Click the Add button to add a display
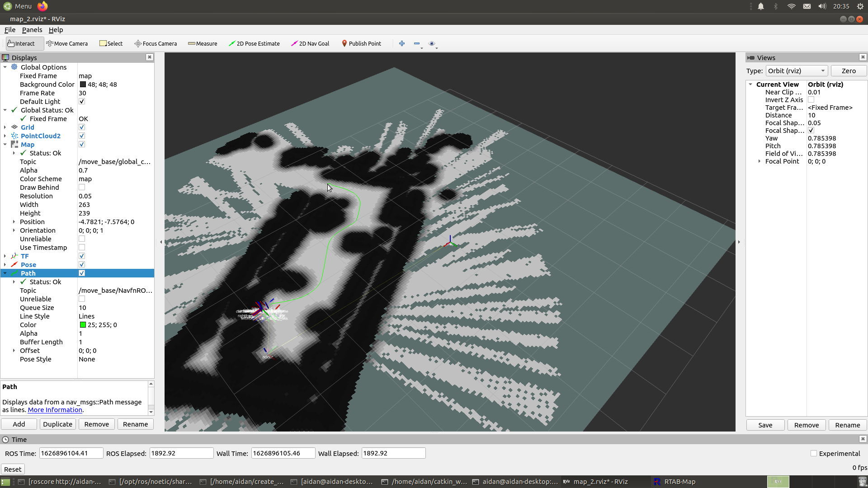The width and height of the screenshot is (868, 488). pyautogui.click(x=19, y=424)
